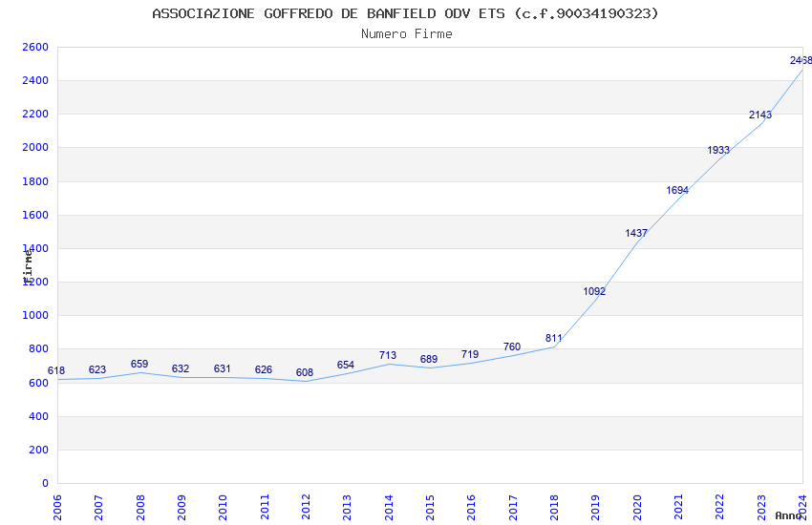Click the y-axis tick label 800

[39, 349]
